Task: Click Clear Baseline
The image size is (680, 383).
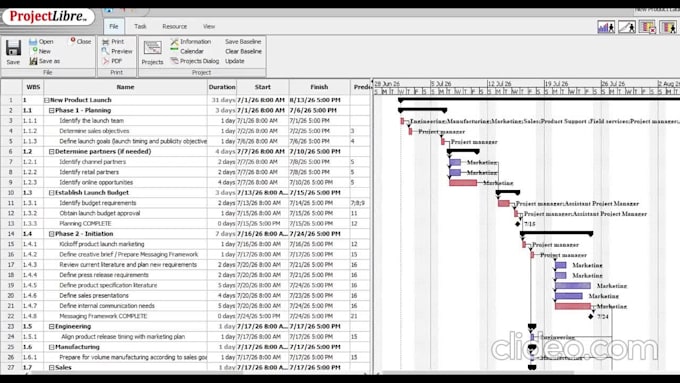Action: 243,51
